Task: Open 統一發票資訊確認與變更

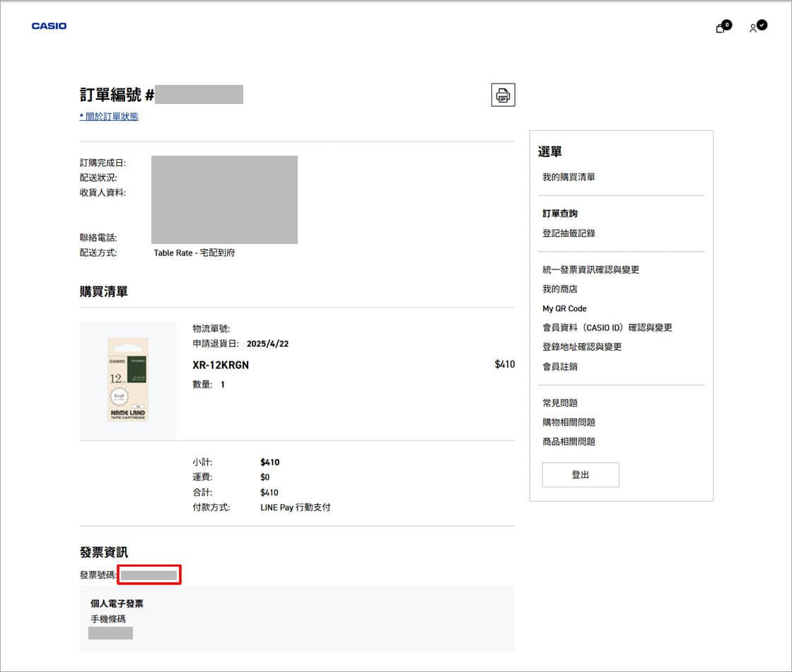Action: [590, 270]
